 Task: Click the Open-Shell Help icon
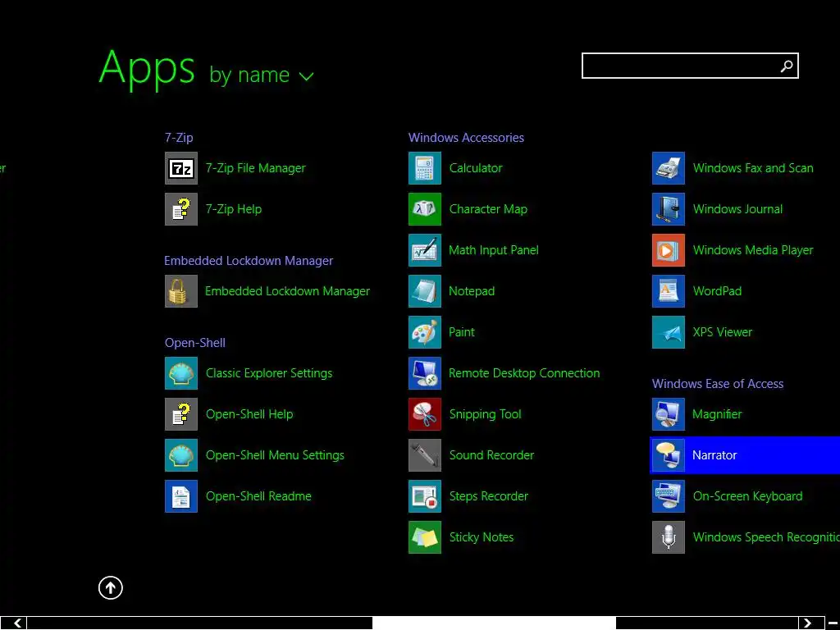(181, 414)
